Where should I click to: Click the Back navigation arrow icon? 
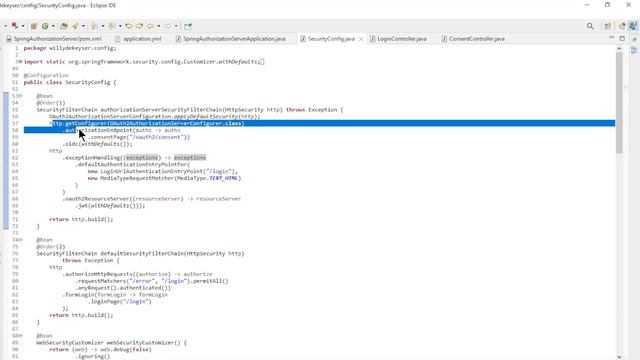click(151, 26)
